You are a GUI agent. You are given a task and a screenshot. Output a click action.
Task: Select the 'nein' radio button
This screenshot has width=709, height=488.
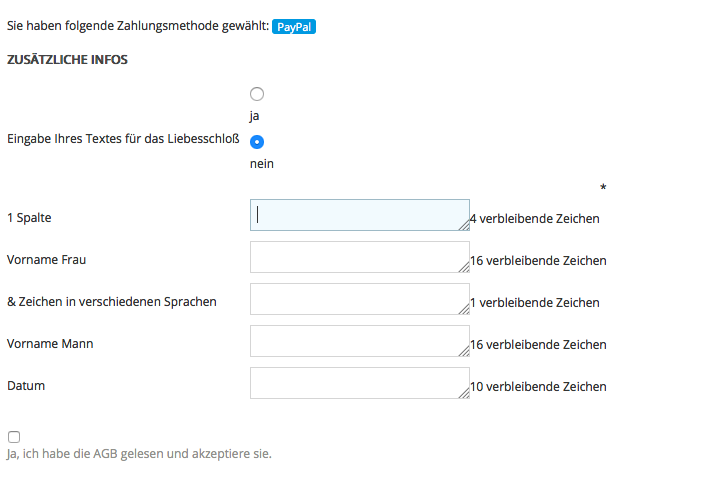pos(257,142)
